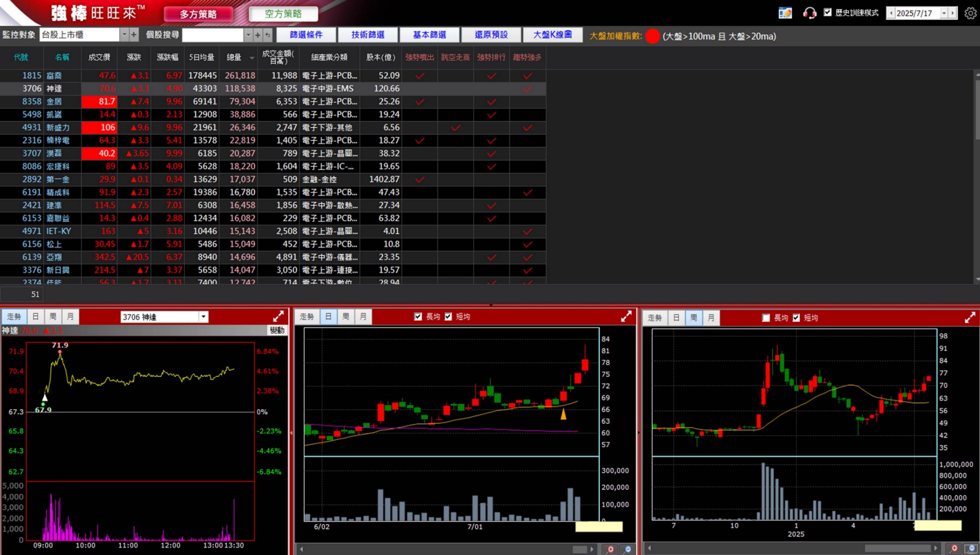Select the 月 tab in daily chart panel
980x555 pixels.
(363, 316)
